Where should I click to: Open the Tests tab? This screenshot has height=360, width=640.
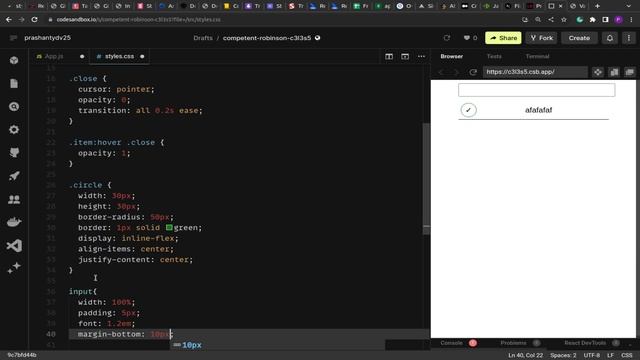pos(494,56)
